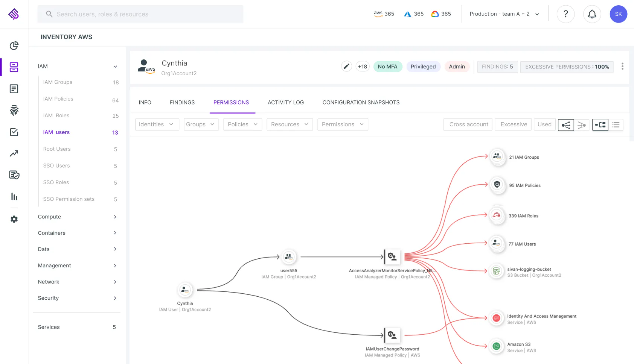Screen dimensions: 634x364
Task: Open the fingerprint icon in the sidebar
Action: click(x=14, y=110)
